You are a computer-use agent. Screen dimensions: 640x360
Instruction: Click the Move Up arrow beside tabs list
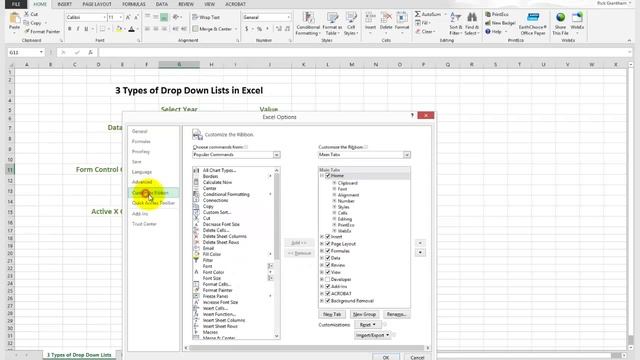click(420, 243)
